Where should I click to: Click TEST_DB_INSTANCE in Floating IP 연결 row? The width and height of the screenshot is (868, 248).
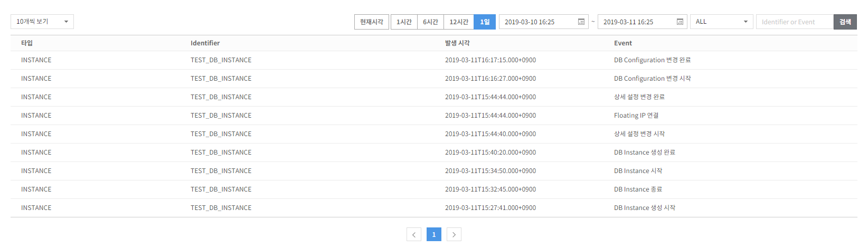(x=221, y=116)
